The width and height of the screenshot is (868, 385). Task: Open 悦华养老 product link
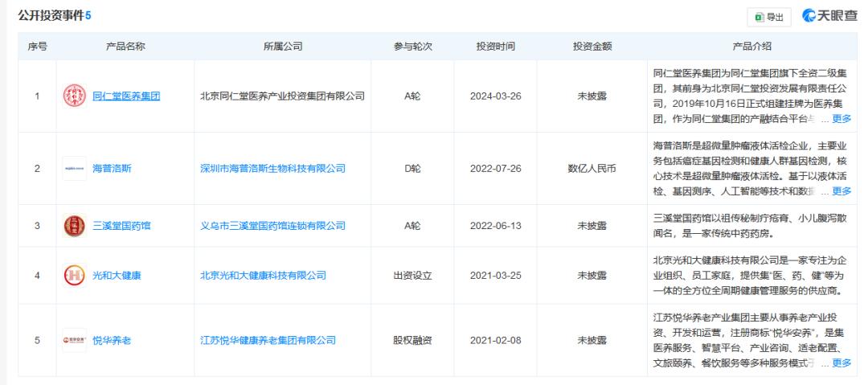tap(112, 341)
